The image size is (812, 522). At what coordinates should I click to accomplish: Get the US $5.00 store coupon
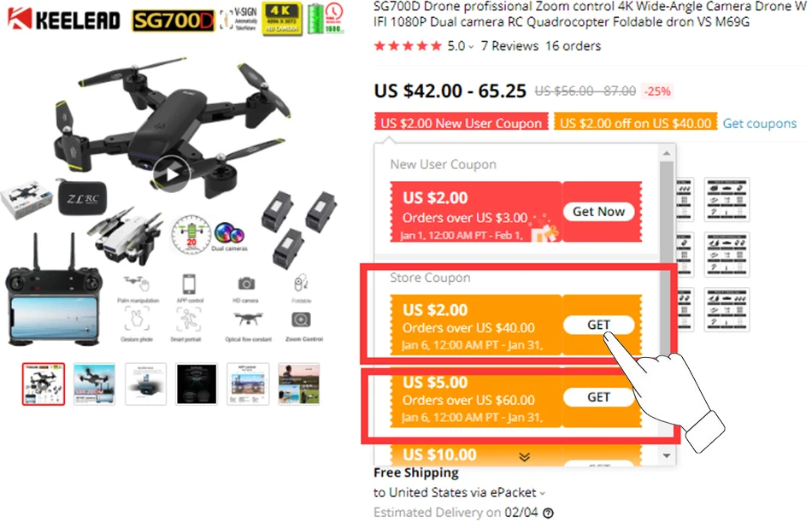click(598, 397)
